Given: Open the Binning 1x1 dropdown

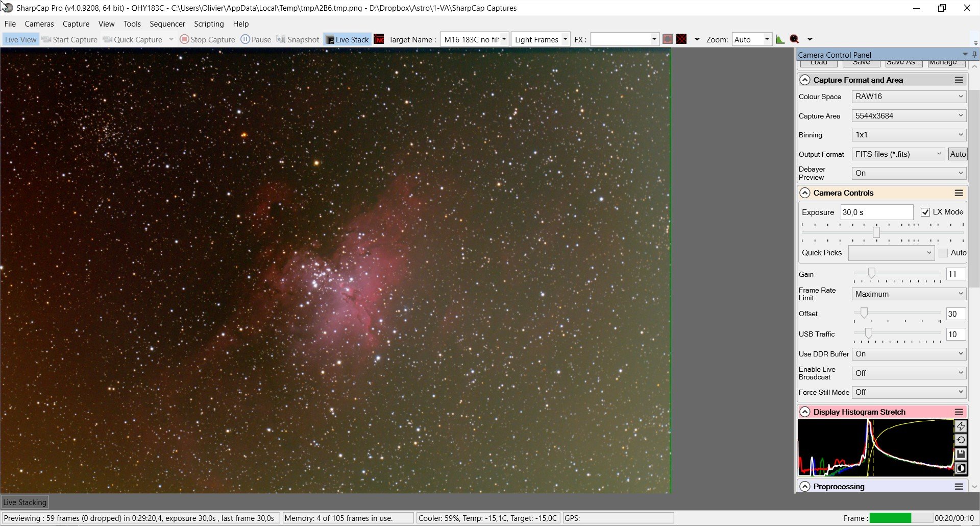Looking at the screenshot, I should [909, 135].
